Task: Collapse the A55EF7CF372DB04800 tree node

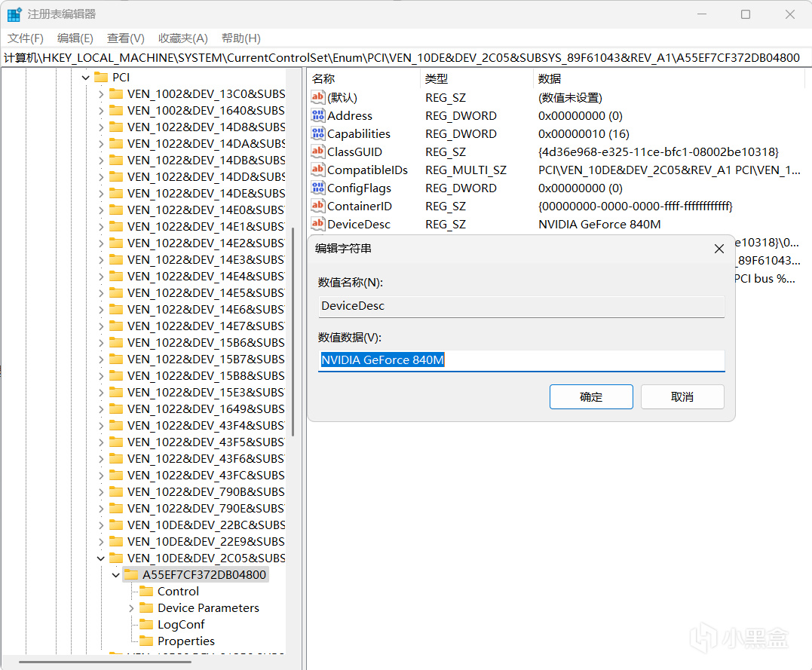Action: (x=116, y=575)
